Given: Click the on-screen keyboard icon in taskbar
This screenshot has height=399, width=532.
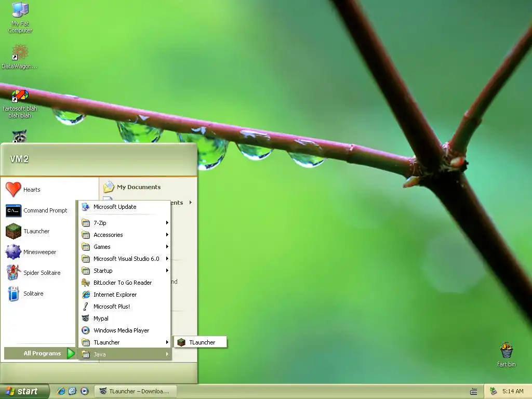Looking at the screenshot, I should pos(474,392).
